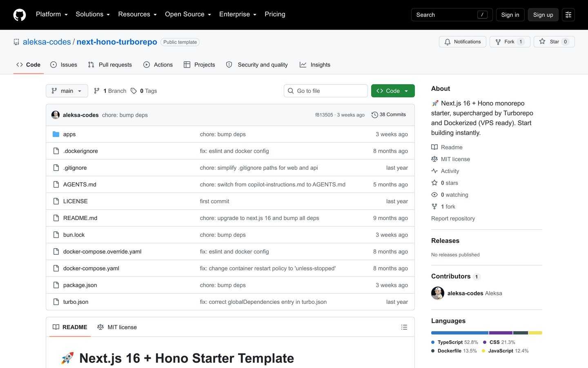Click the file icon beside .dockerignore
Image resolution: width=588 pixels, height=368 pixels.
[x=56, y=151]
